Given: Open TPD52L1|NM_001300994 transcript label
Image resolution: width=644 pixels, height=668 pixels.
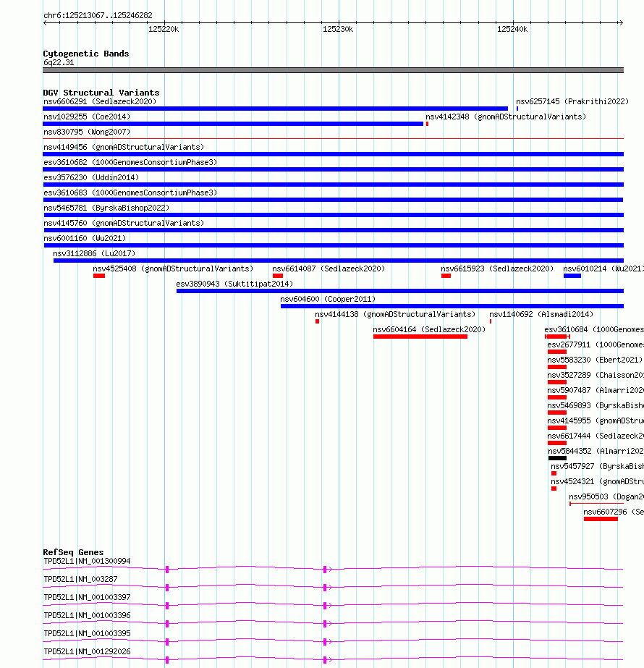Looking at the screenshot, I should click(x=87, y=561).
